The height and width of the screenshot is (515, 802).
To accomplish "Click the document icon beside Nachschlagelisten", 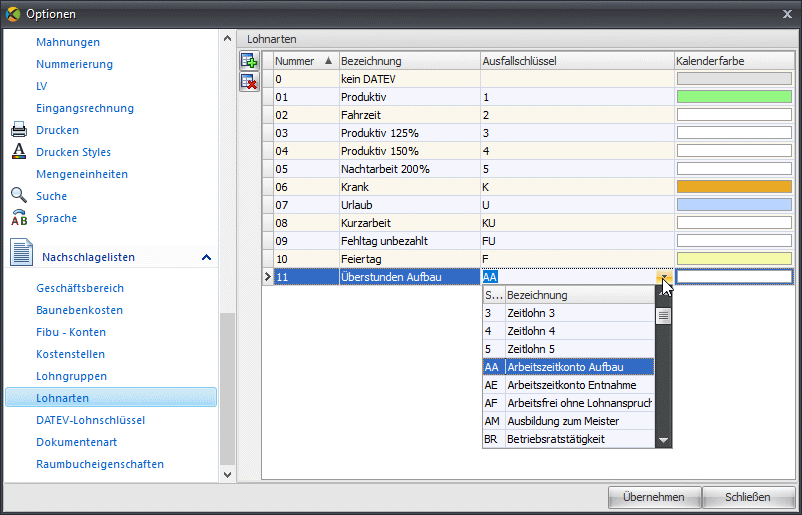I will pyautogui.click(x=21, y=252).
